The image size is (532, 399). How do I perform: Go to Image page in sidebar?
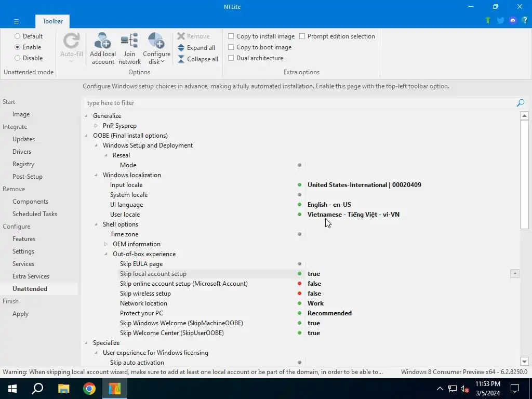[x=21, y=114]
